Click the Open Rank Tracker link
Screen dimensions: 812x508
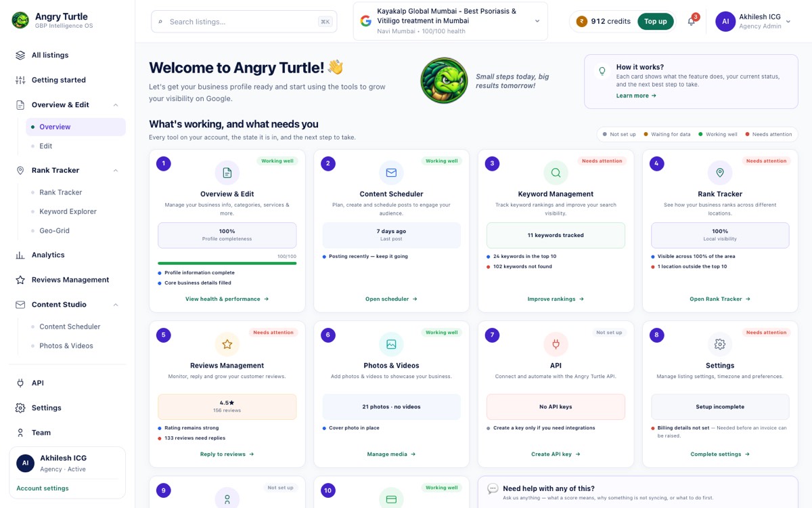720,299
